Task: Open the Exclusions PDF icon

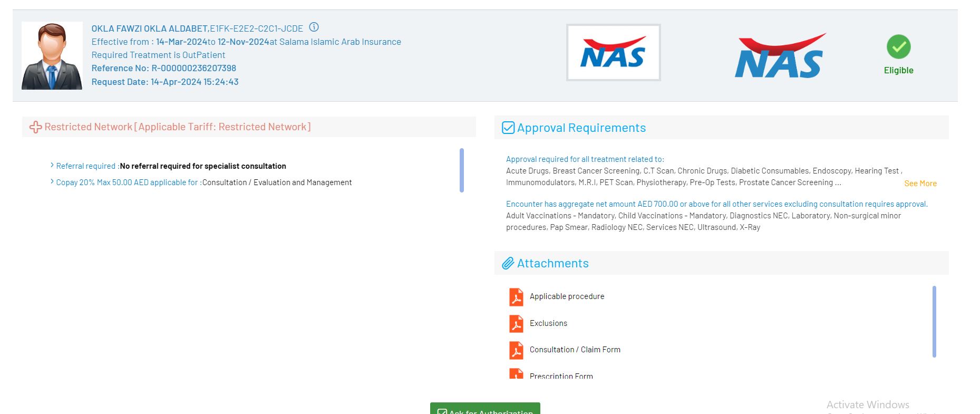Action: click(x=516, y=324)
